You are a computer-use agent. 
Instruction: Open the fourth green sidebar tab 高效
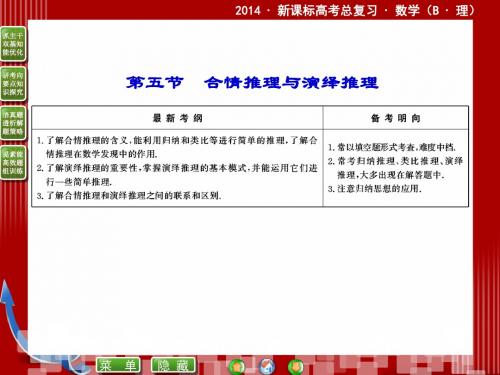[13, 163]
